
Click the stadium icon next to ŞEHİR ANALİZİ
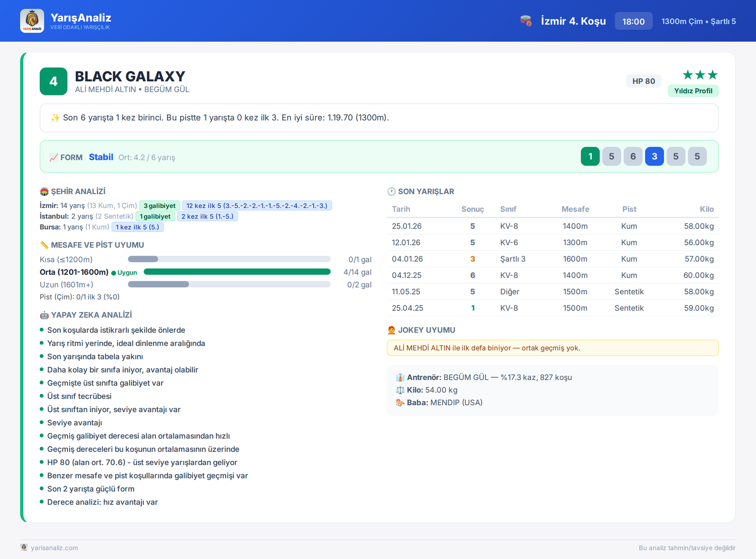tap(44, 191)
